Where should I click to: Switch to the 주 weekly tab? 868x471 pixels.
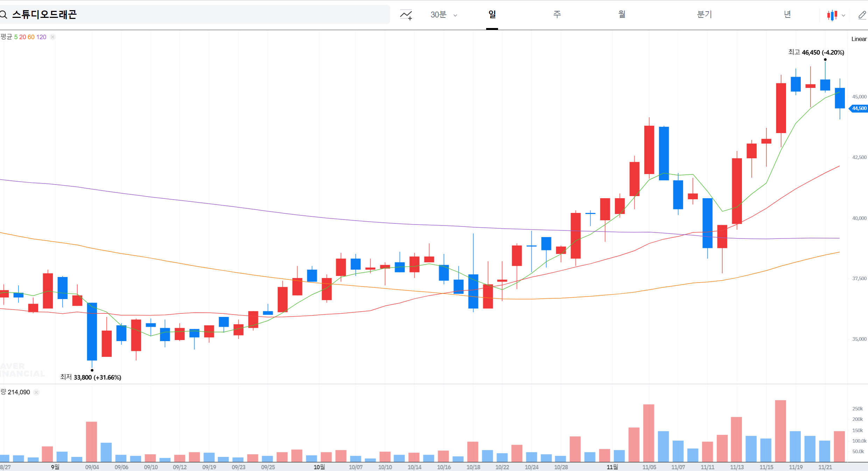point(557,14)
